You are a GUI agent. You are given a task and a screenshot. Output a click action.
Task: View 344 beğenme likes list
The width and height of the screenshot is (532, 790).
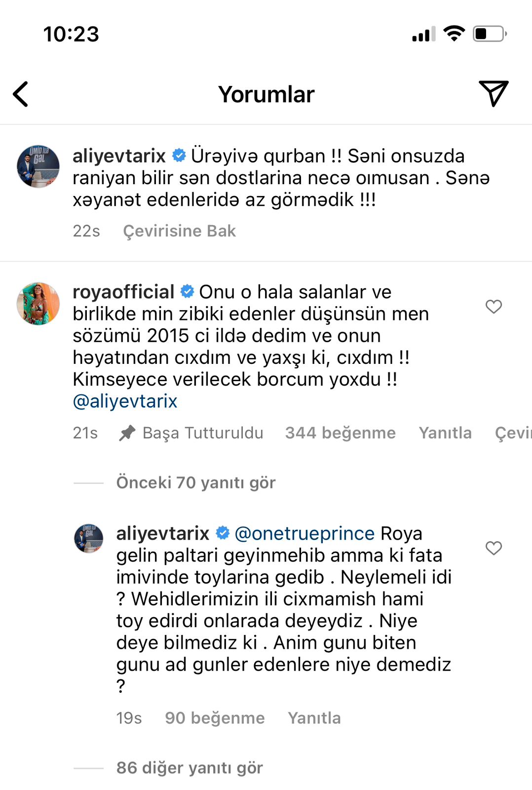coord(340,433)
